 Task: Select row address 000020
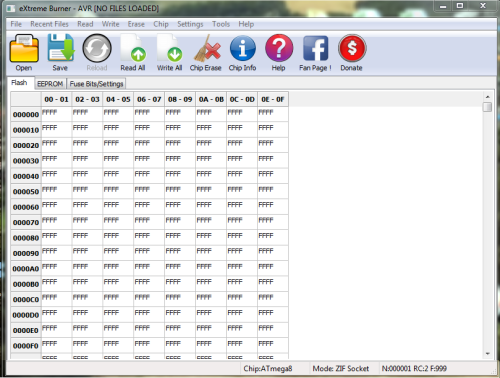point(26,145)
